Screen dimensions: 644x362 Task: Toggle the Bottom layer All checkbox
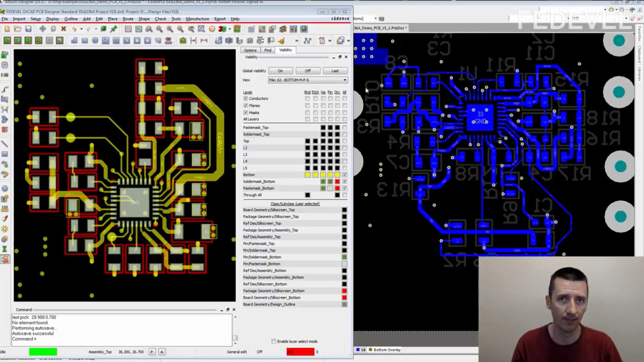pos(344,175)
